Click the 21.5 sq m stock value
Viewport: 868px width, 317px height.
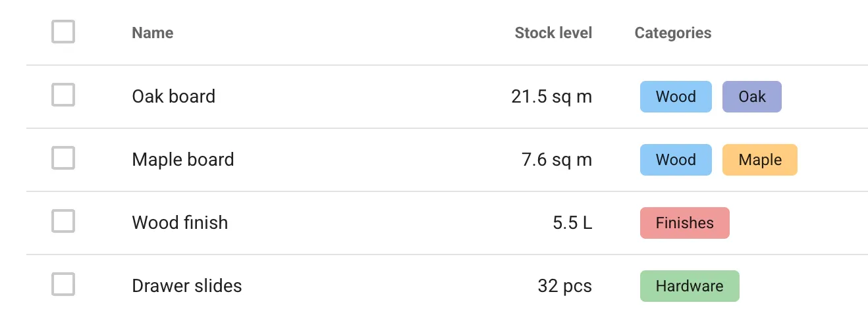(552, 97)
